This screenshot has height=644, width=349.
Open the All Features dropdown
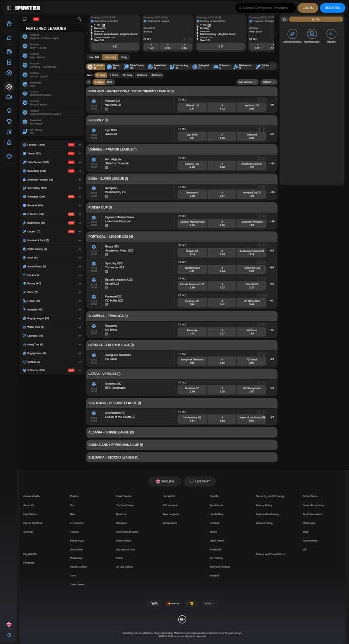tap(247, 82)
